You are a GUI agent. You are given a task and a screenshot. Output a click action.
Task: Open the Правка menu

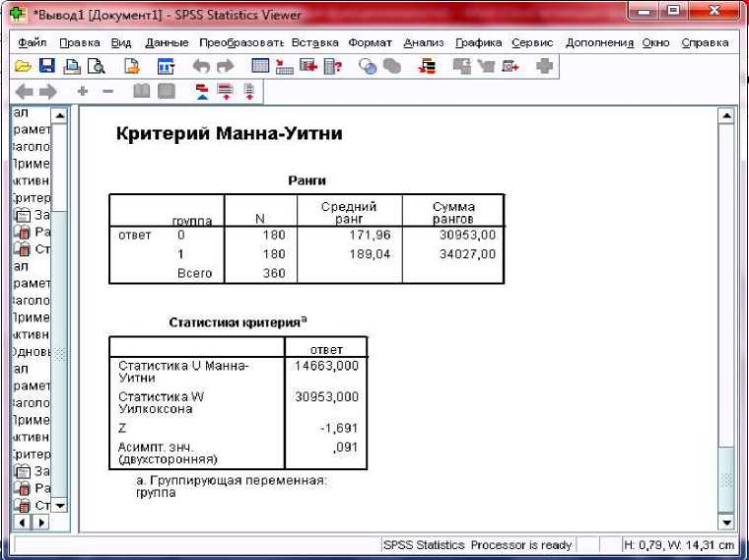tap(79, 42)
